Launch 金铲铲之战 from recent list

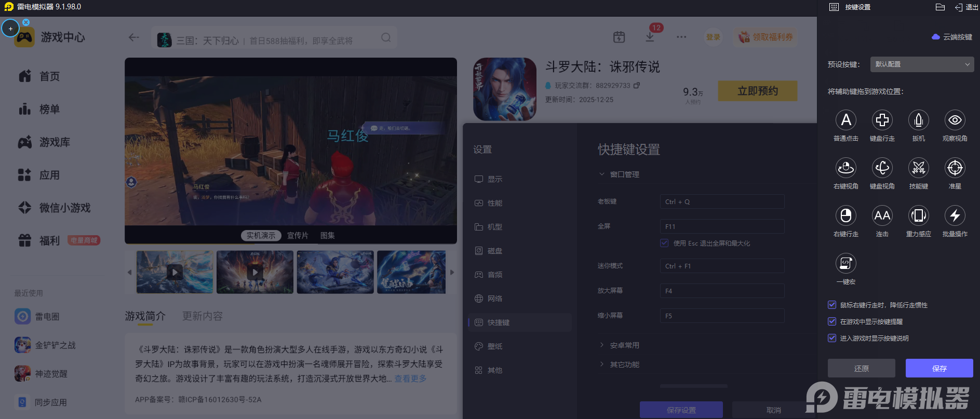click(x=45, y=345)
